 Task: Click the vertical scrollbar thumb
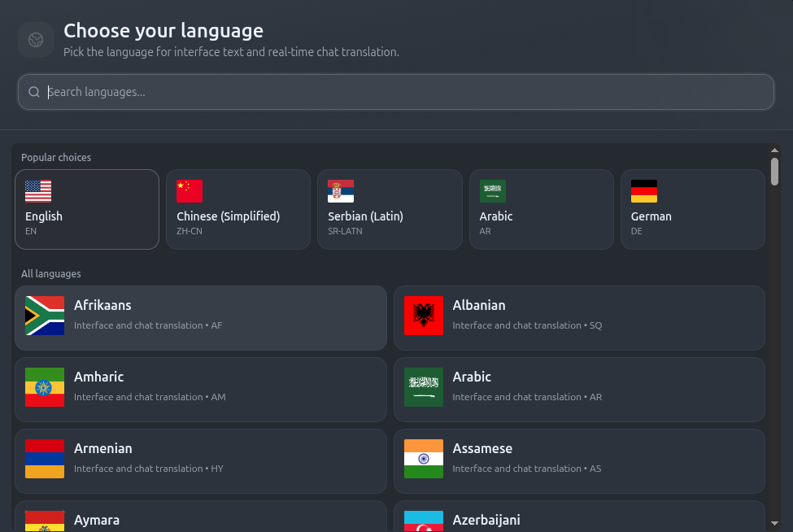[774, 172]
